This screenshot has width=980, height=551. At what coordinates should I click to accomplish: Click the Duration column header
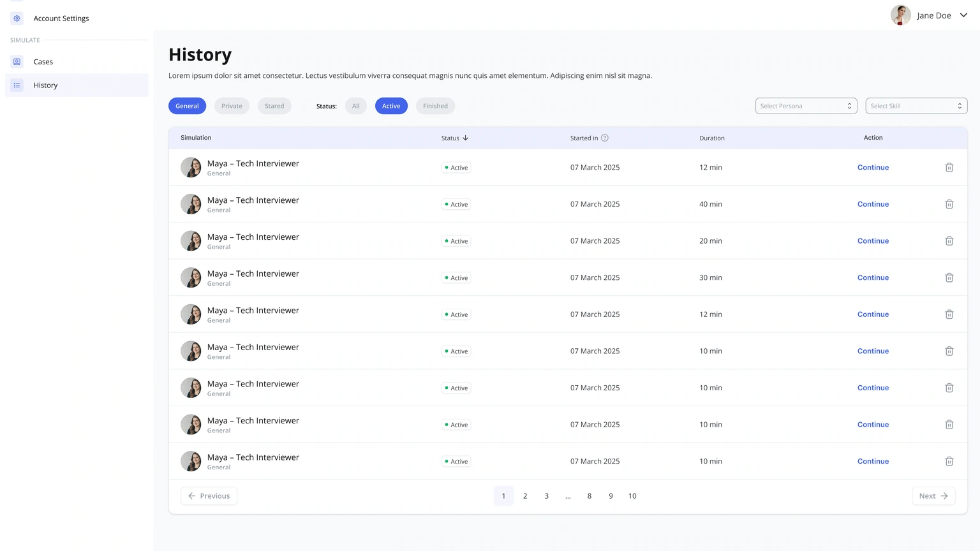(712, 138)
